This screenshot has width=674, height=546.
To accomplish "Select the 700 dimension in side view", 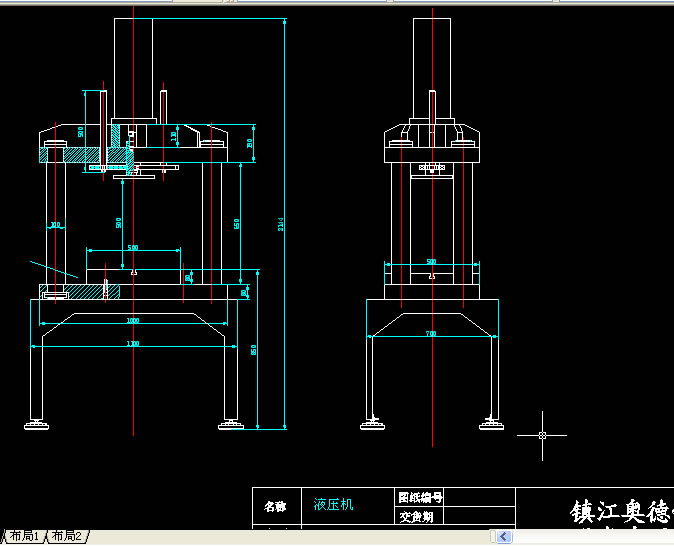I will click(431, 333).
